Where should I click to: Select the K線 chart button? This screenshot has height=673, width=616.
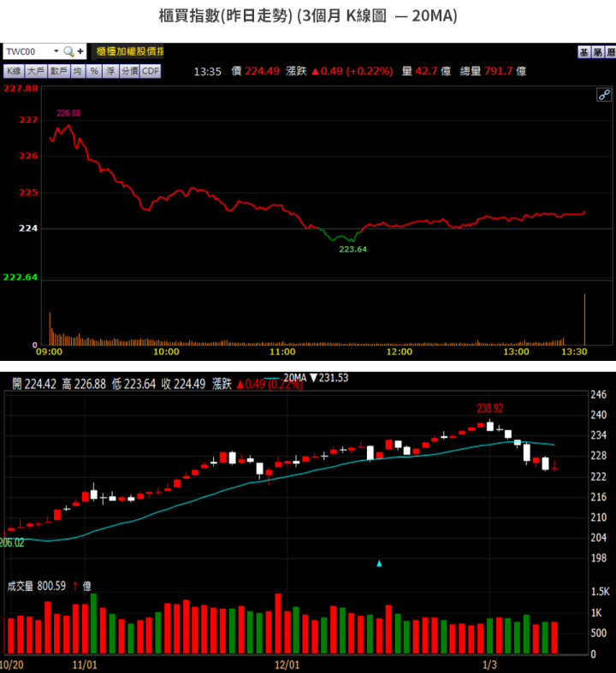[x=15, y=71]
